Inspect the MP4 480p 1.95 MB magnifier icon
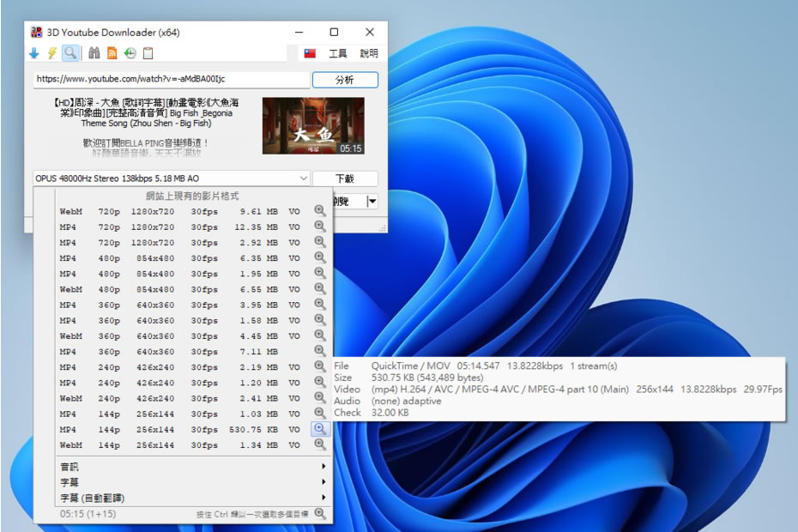Screen dimensions: 798x532 point(319,272)
